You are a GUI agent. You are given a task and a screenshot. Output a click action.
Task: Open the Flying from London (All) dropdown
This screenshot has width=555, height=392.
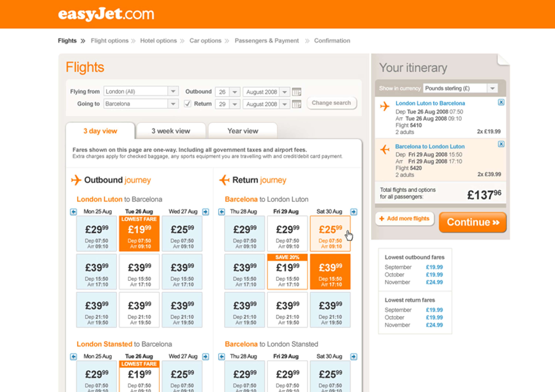click(141, 91)
